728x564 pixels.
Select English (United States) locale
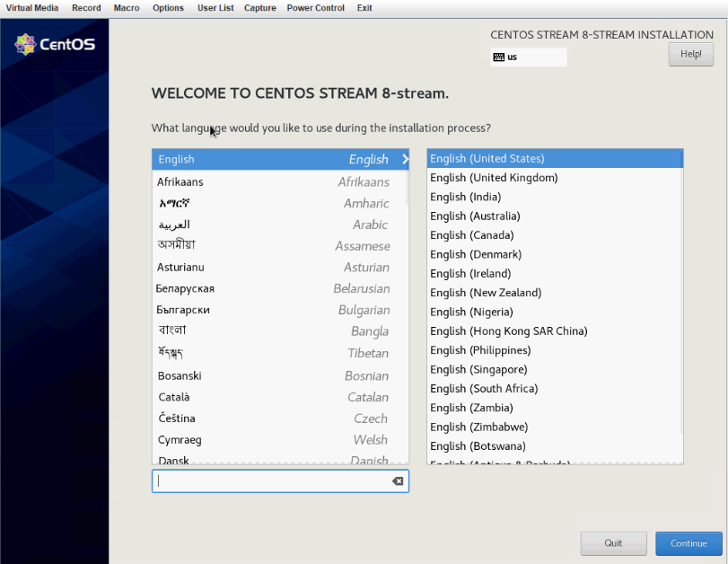pyautogui.click(x=555, y=158)
